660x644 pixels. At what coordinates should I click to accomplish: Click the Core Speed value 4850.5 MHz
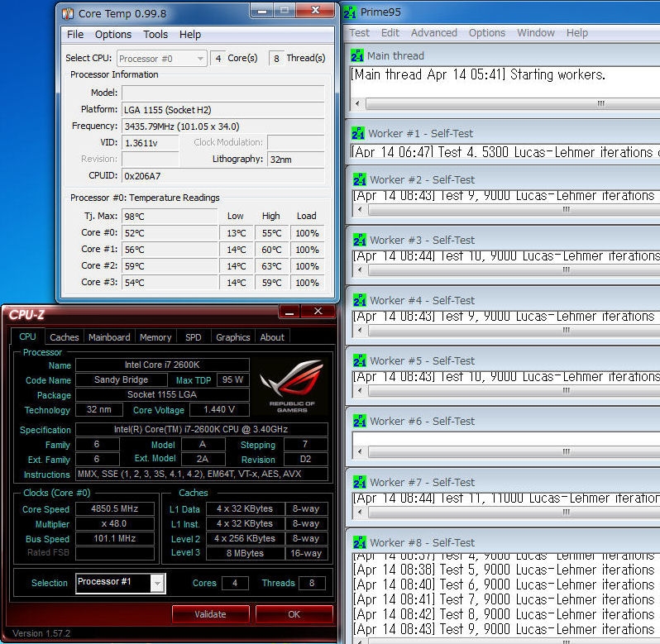115,508
